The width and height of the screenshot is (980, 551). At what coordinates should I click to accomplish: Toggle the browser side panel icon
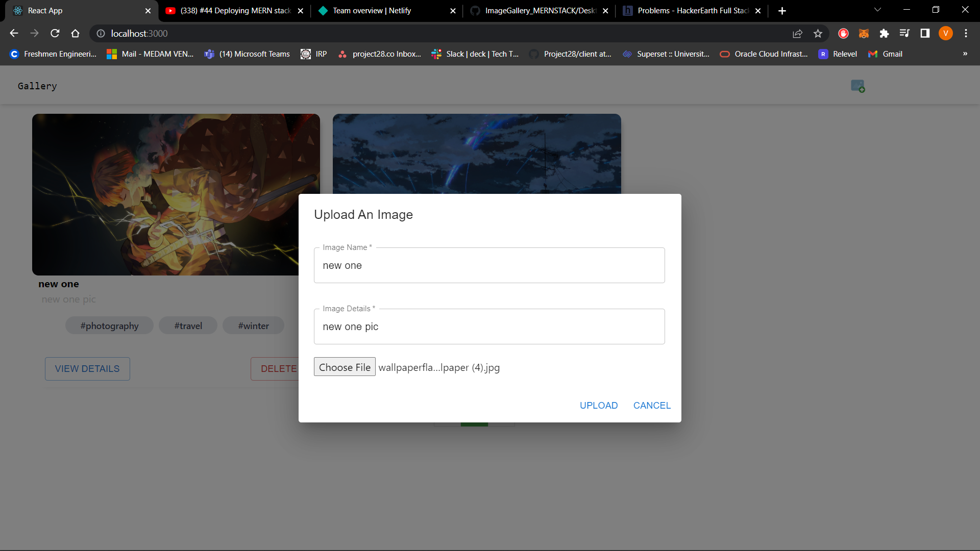pyautogui.click(x=925, y=33)
